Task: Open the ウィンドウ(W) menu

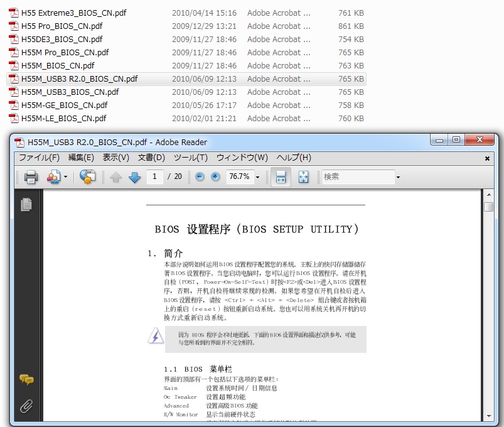Action: (x=242, y=158)
